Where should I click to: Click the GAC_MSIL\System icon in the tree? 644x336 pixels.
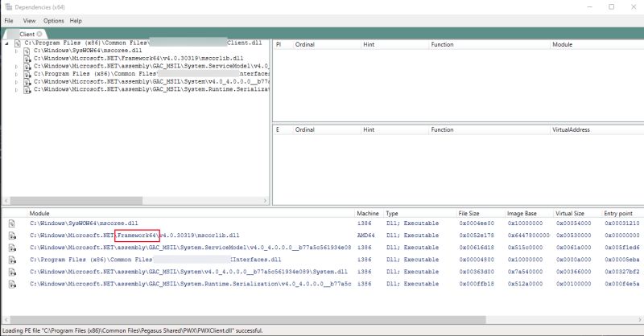coord(27,82)
